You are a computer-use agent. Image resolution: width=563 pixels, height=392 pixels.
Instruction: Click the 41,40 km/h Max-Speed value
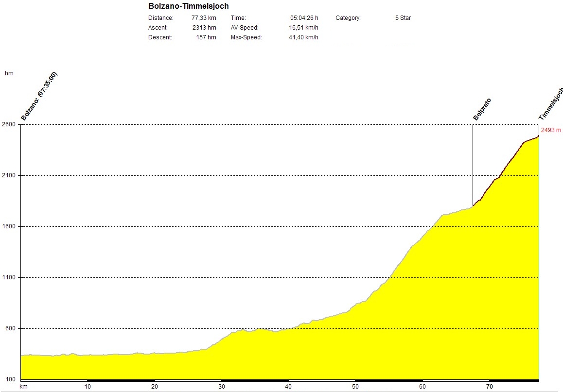[303, 37]
